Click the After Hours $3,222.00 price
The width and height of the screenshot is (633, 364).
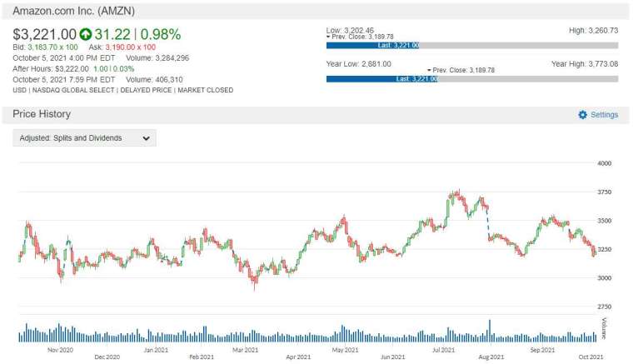tap(72, 69)
